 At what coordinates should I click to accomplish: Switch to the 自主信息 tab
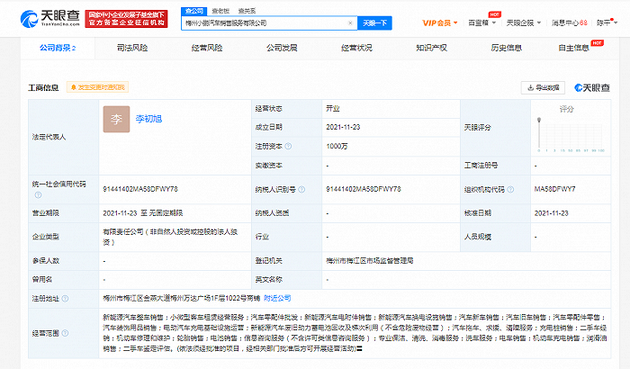pyautogui.click(x=574, y=48)
